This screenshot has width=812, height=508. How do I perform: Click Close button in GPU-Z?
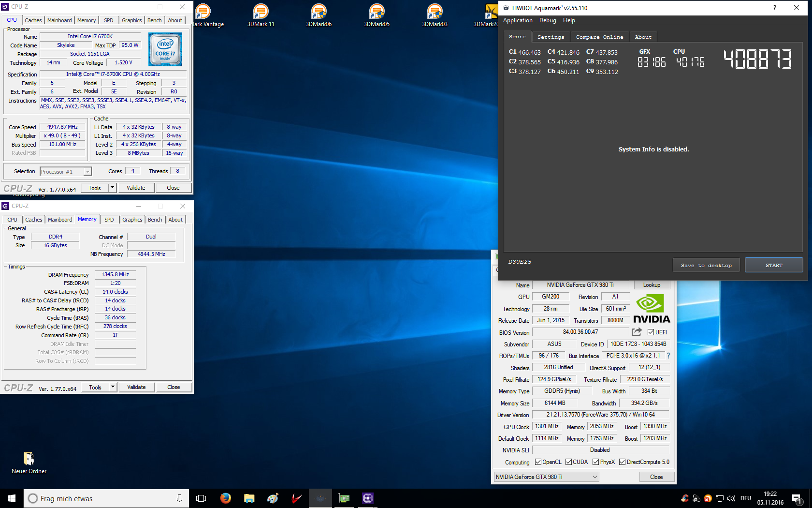[656, 477]
